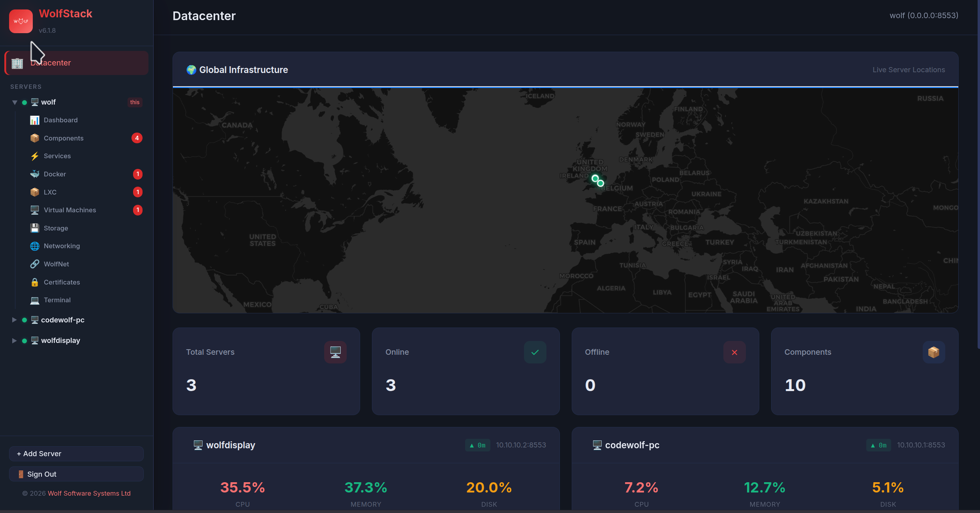
Task: Click the server location marker on map
Action: 595,179
